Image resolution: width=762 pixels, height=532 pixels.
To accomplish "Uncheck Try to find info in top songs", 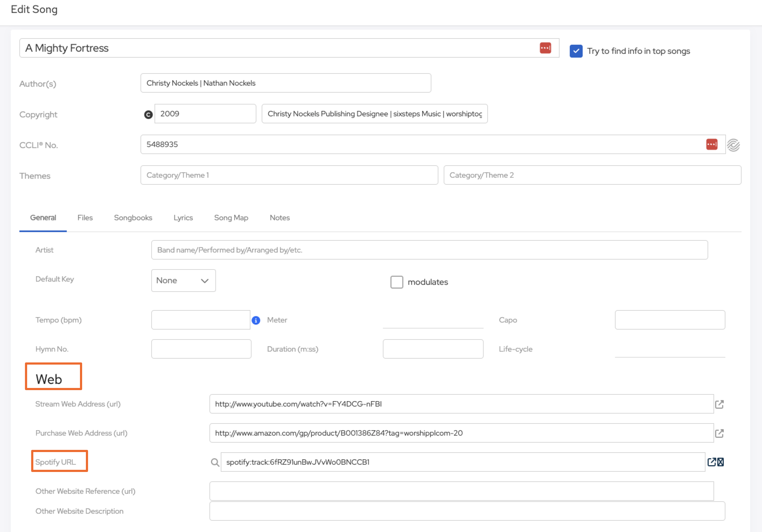I will [x=576, y=51].
